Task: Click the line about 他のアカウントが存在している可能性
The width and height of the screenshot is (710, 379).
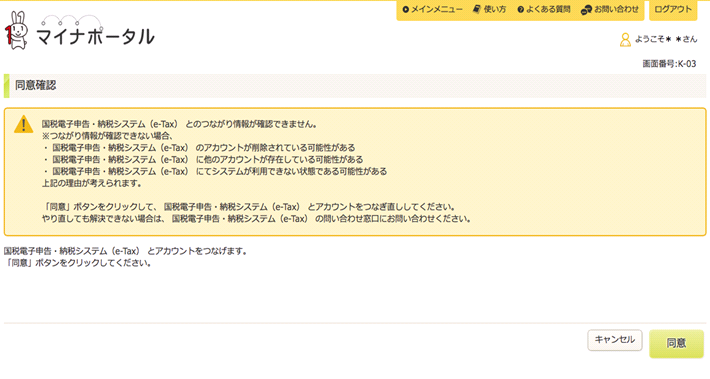Action: (x=203, y=159)
